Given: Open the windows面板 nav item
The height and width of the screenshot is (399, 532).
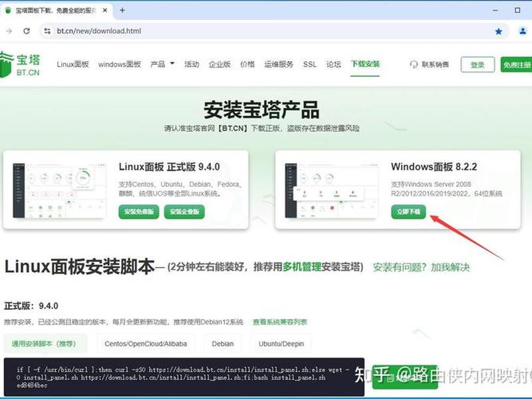Looking at the screenshot, I should point(120,64).
